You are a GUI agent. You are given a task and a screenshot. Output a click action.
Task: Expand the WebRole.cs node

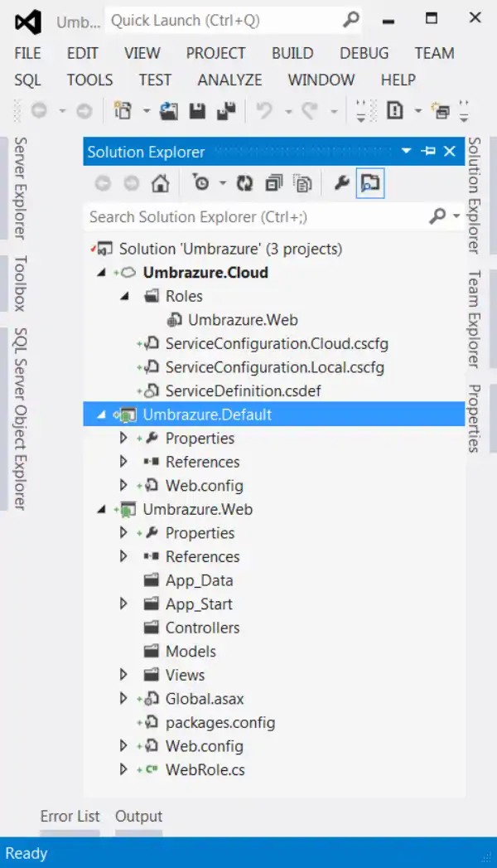(123, 769)
